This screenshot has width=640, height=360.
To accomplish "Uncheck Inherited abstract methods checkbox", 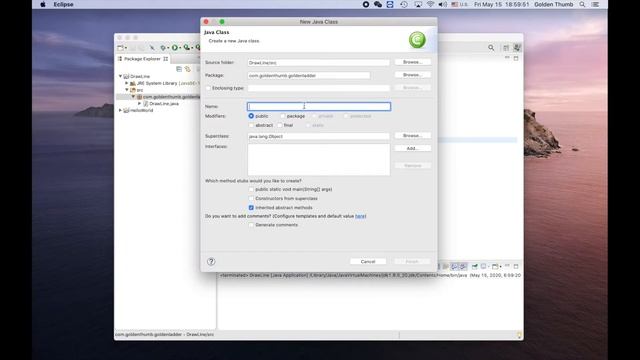I will [x=251, y=208].
